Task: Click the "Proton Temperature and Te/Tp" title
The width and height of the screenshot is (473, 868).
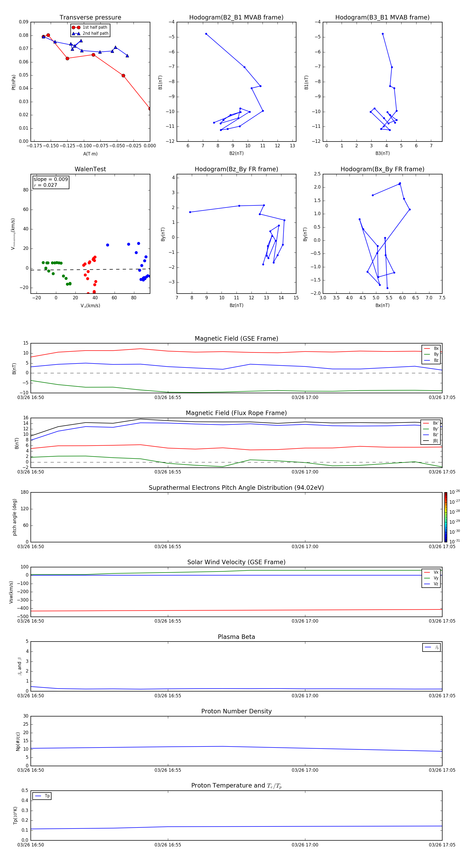Action: pos(236,786)
